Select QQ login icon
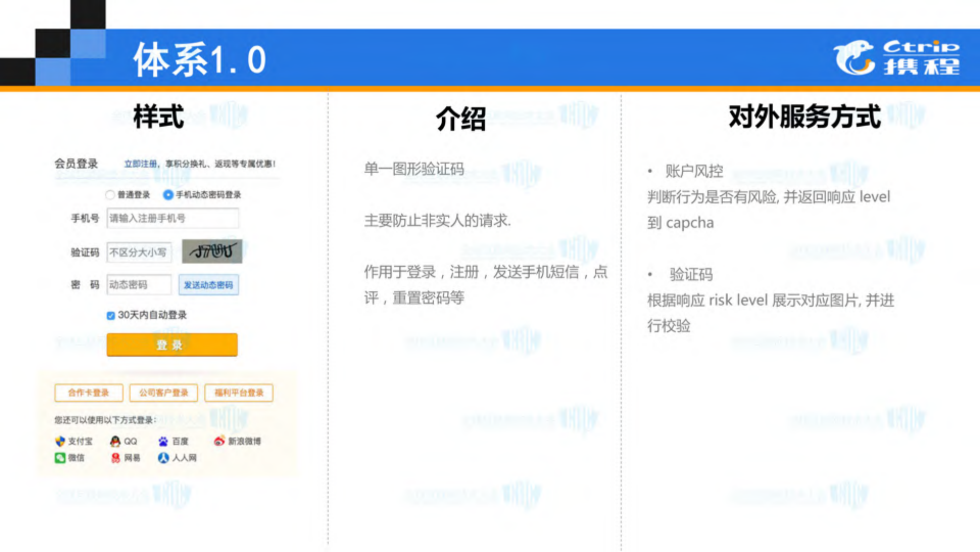980x552 pixels. click(113, 442)
